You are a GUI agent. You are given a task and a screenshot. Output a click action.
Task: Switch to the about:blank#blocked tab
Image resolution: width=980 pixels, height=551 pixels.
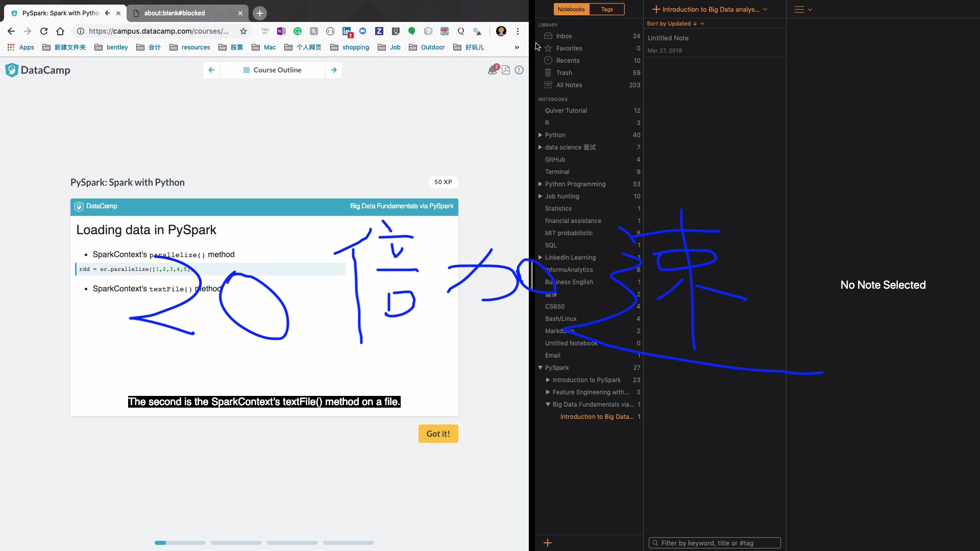pyautogui.click(x=187, y=13)
